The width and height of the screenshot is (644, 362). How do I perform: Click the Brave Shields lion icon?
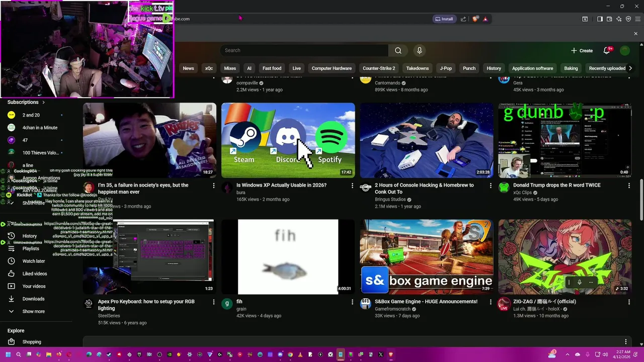point(475,19)
